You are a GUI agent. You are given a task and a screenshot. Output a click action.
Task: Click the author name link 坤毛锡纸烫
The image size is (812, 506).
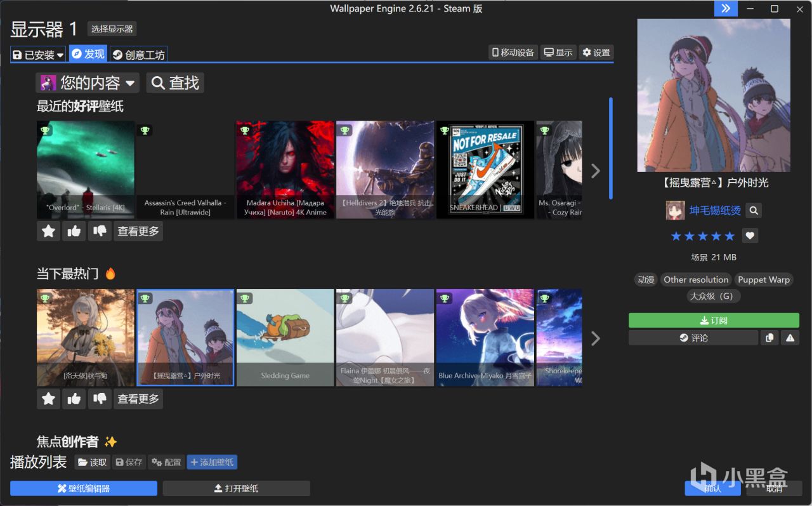tap(715, 210)
